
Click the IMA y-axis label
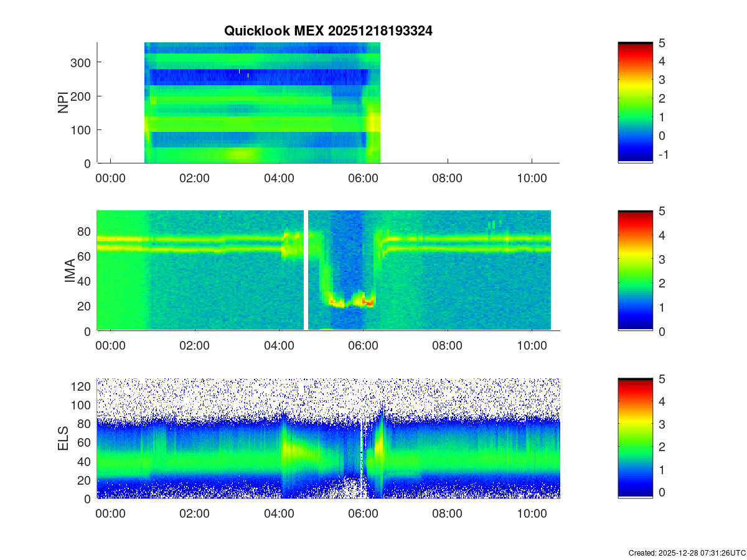tap(70, 271)
